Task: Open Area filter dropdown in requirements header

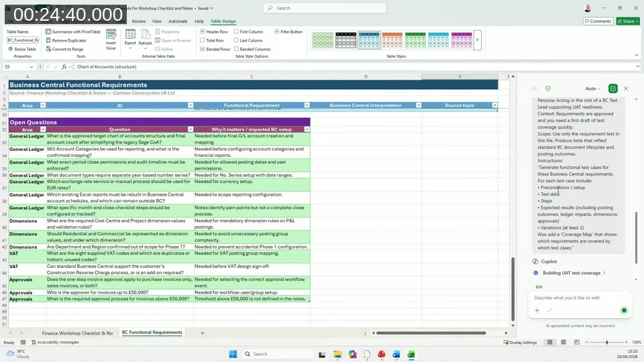Action: 43,105
